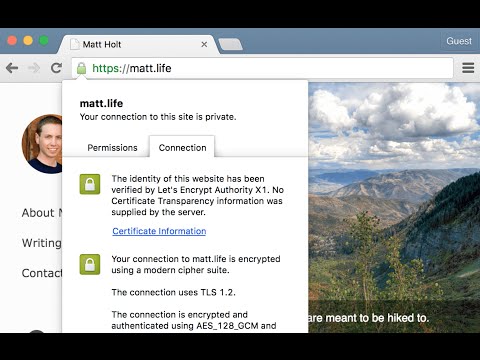Open the Certificate Information link
Image resolution: width=480 pixels, height=360 pixels.
click(x=159, y=231)
